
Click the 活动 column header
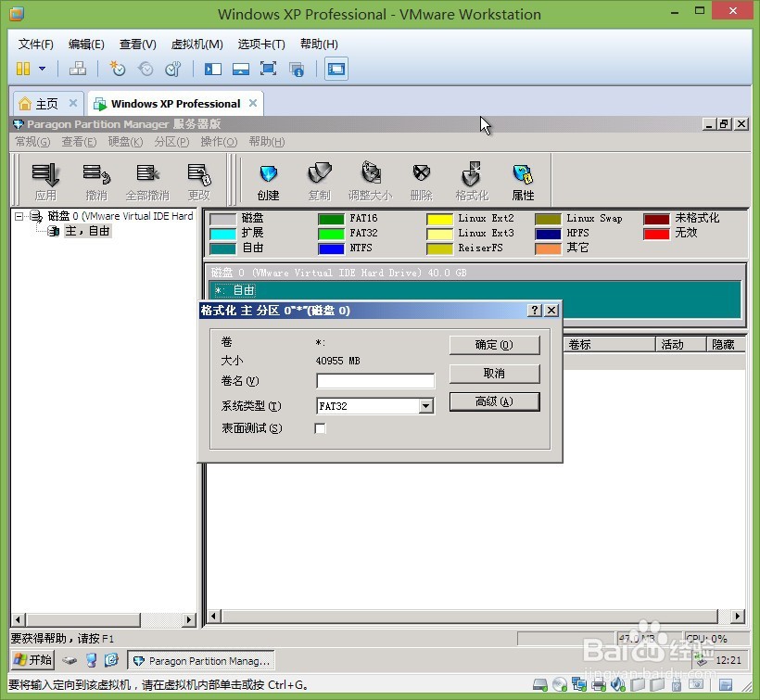(x=681, y=345)
